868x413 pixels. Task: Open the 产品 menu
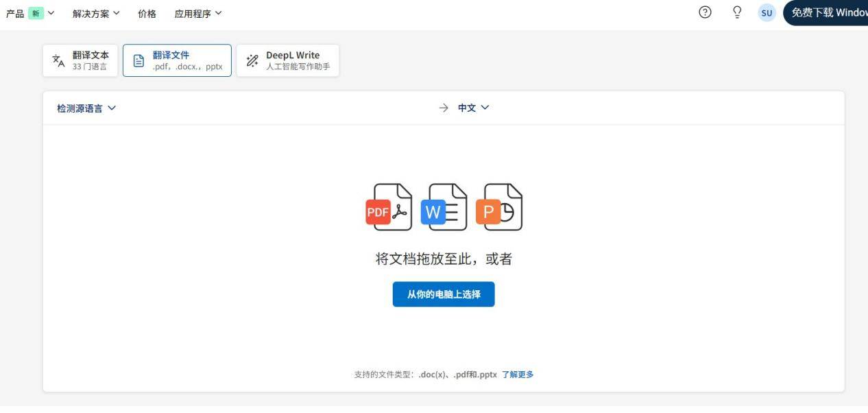click(x=30, y=13)
